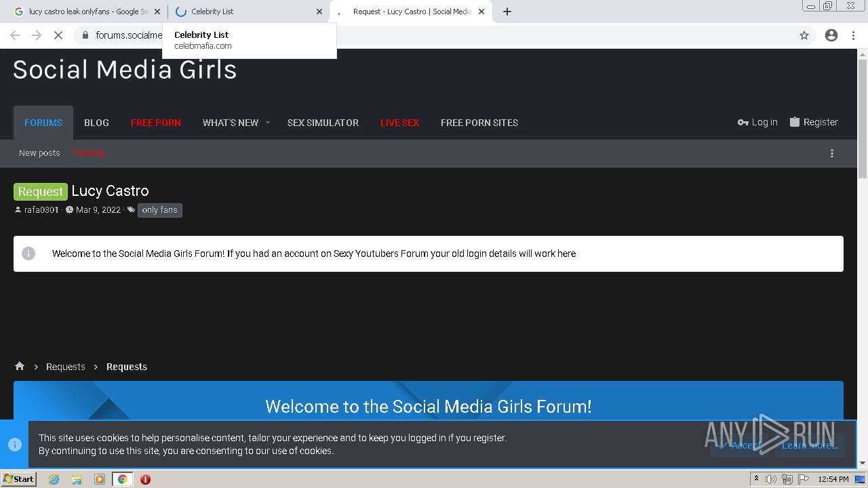Open the FORUMS nav item
This screenshot has height=488, width=868.
tap(43, 123)
